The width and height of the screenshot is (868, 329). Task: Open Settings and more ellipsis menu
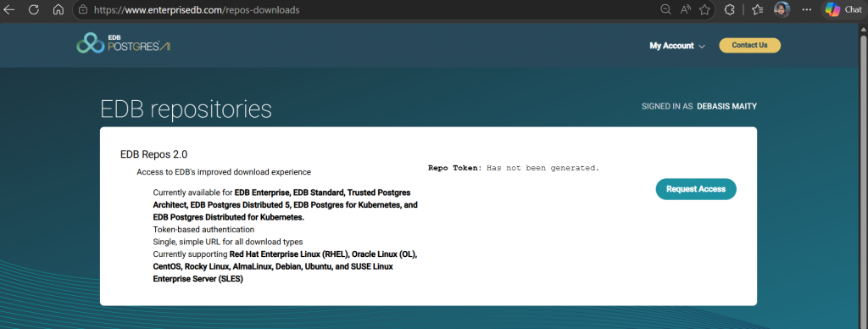tap(806, 9)
